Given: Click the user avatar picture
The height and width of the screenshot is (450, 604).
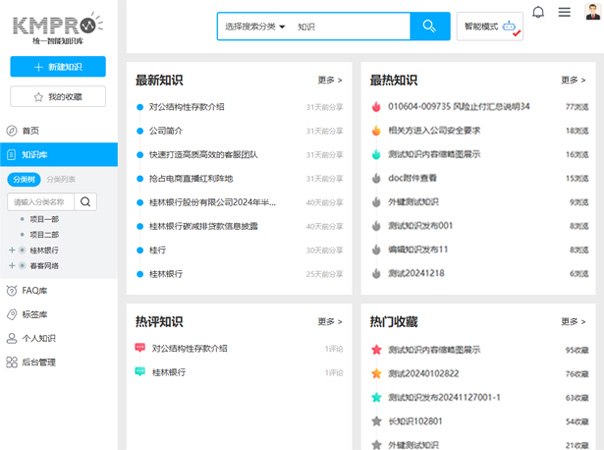Looking at the screenshot, I should click(591, 12).
